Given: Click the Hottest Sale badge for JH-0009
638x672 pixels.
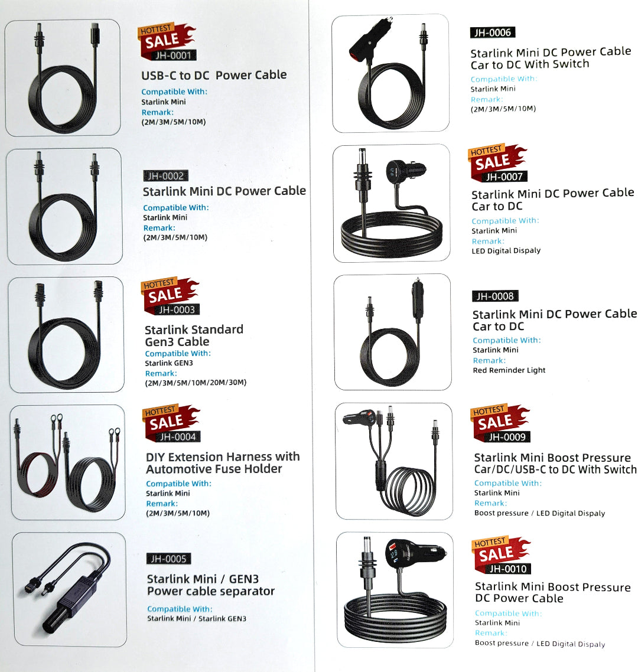Looking at the screenshot, I should point(501,423).
